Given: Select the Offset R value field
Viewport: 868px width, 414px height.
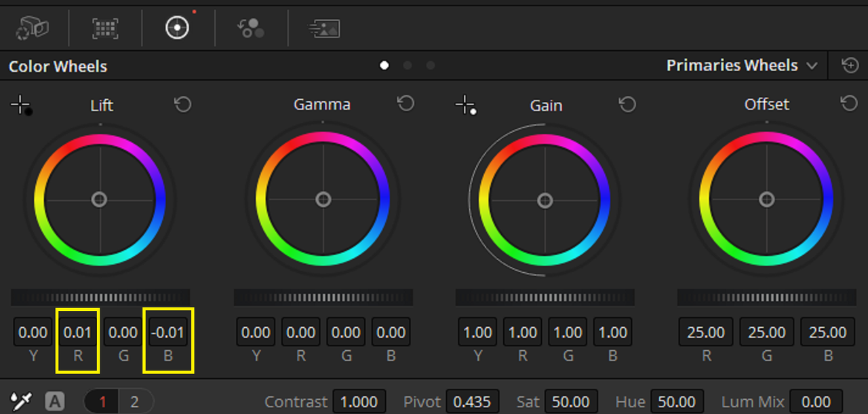Looking at the screenshot, I should (x=706, y=333).
